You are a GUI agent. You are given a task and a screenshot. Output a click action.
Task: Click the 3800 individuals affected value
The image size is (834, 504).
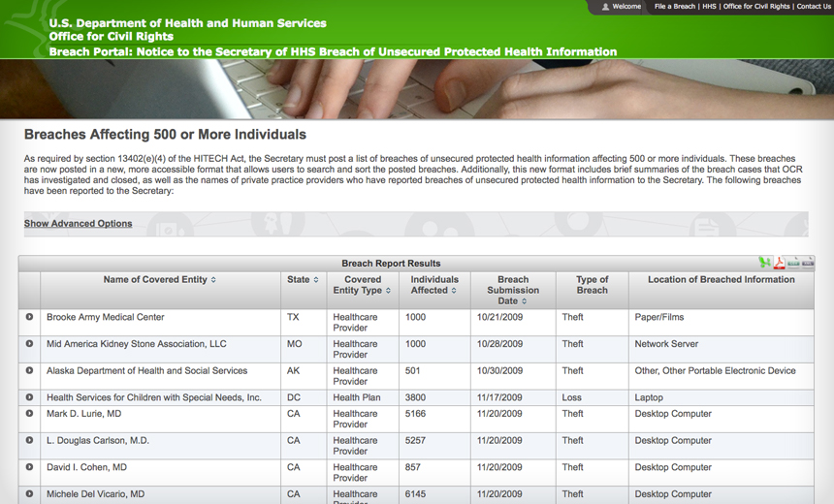415,397
